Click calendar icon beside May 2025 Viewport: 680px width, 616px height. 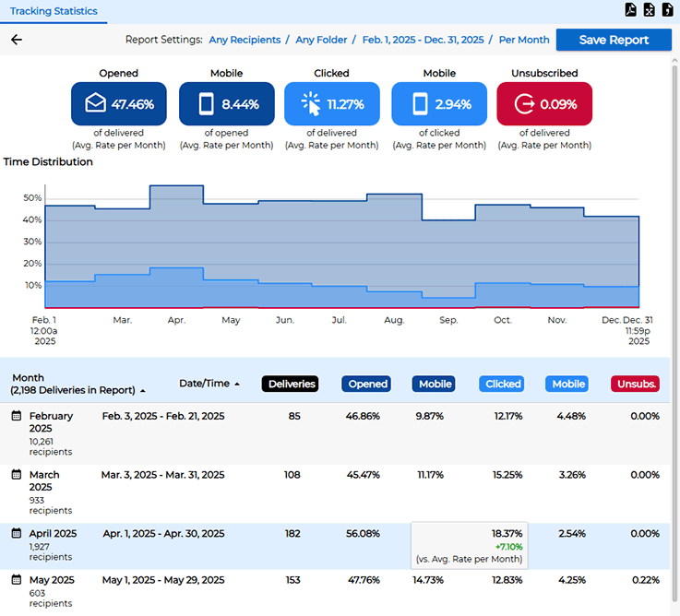click(17, 580)
